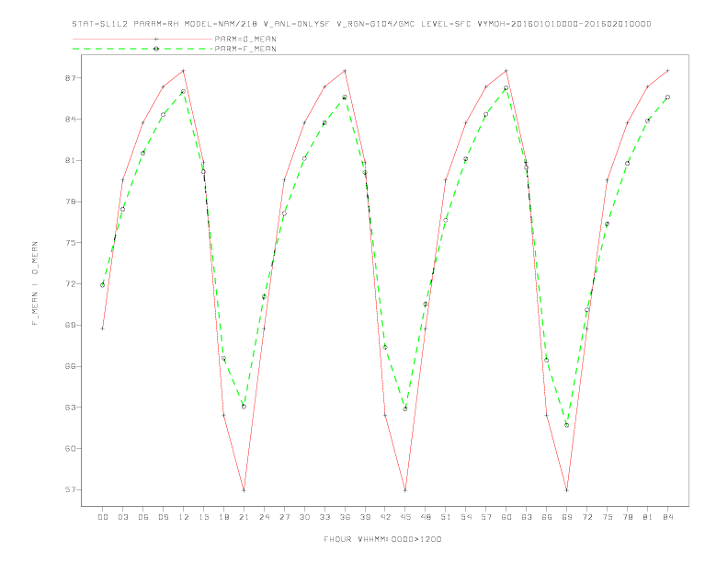Click x-axis forecast hour label 81
Screen dimensions: 728x563
coord(648,517)
